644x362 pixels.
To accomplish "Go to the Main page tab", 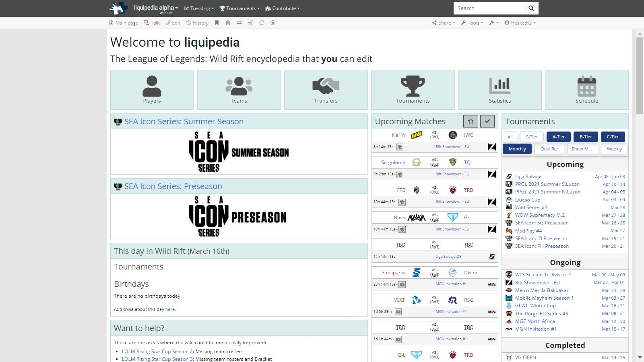I will click(124, 23).
